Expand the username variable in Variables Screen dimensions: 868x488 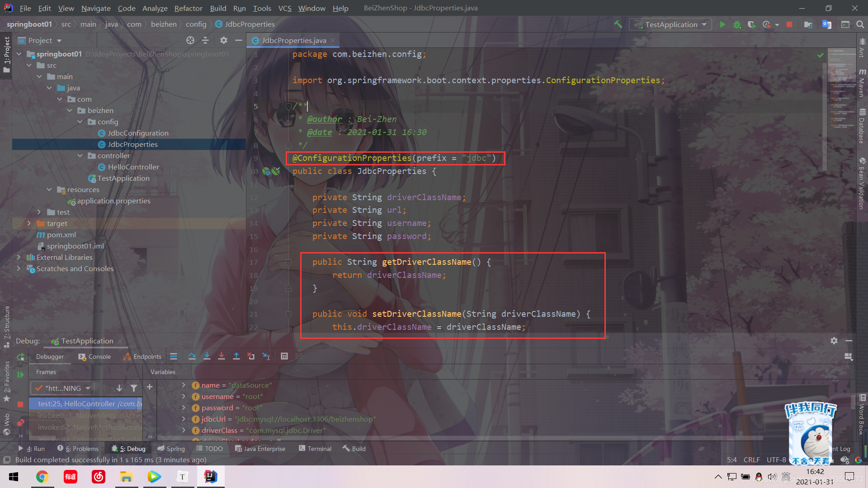click(x=184, y=396)
